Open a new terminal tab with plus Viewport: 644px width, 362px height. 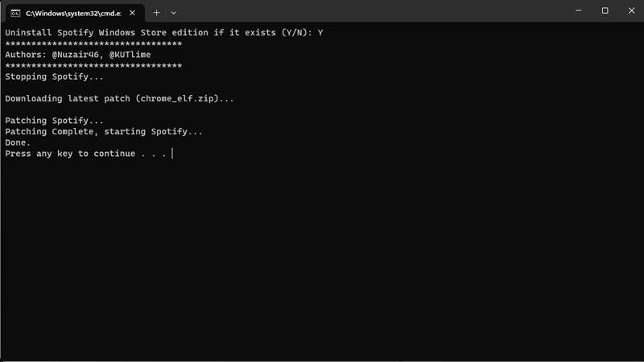[156, 13]
